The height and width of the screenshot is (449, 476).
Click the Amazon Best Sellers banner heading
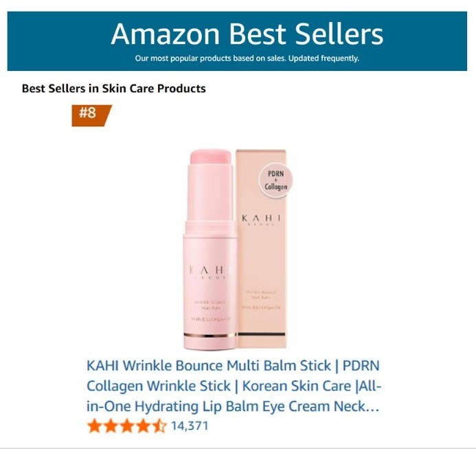click(247, 34)
